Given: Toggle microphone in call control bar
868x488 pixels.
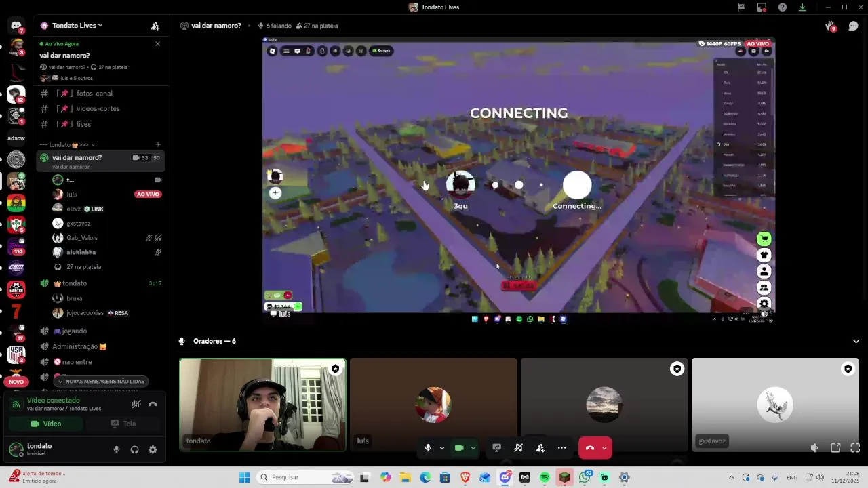Looking at the screenshot, I should pyautogui.click(x=428, y=448).
